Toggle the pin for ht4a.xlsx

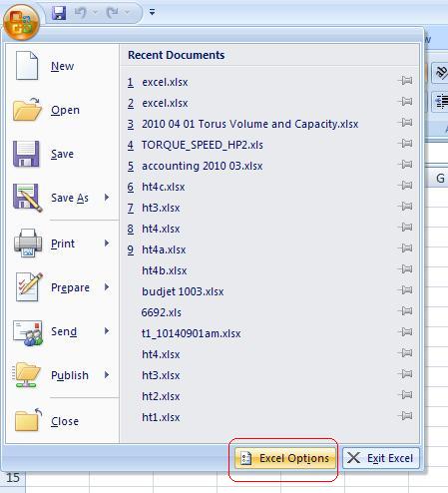[405, 247]
